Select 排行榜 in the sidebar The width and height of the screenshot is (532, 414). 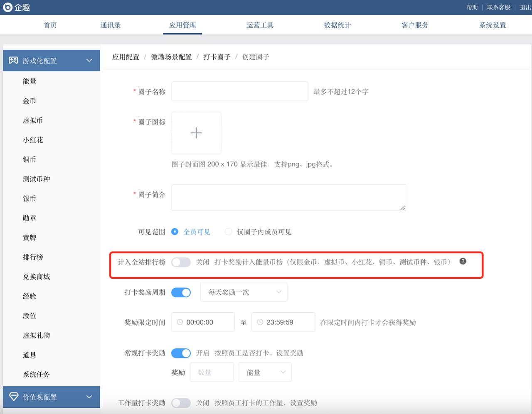tap(33, 257)
